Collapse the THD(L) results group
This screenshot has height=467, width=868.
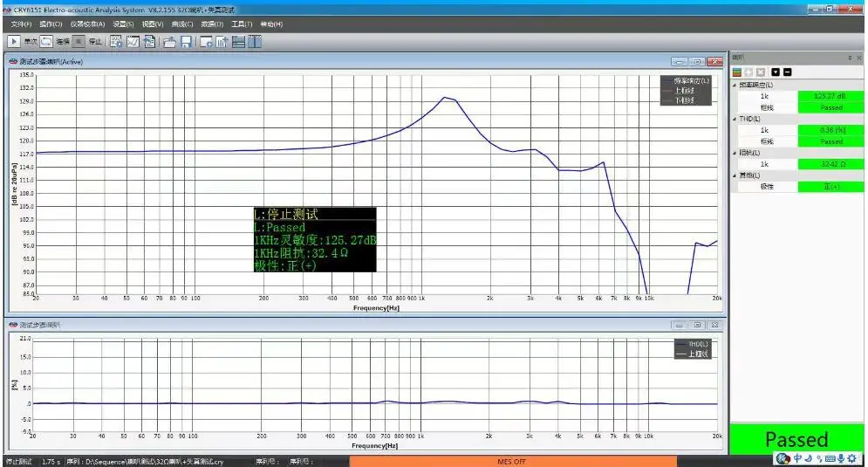735,119
